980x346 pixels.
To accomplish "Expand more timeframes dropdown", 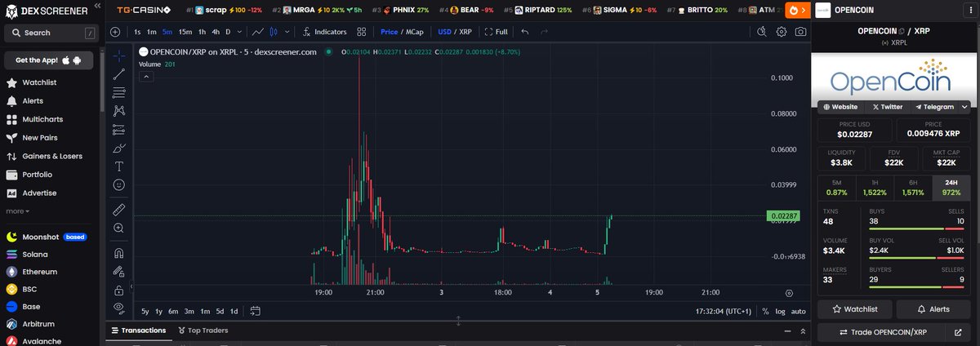I will click(240, 32).
